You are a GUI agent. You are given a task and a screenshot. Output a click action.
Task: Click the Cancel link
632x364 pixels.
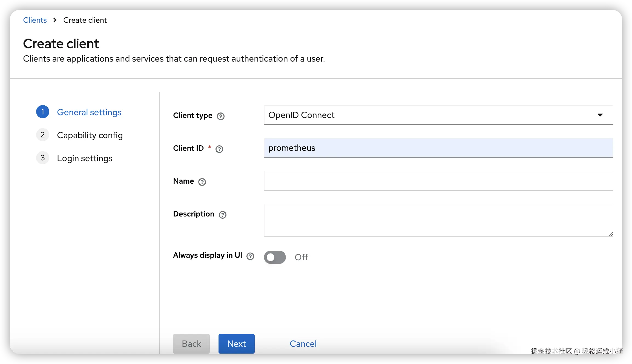tap(303, 343)
